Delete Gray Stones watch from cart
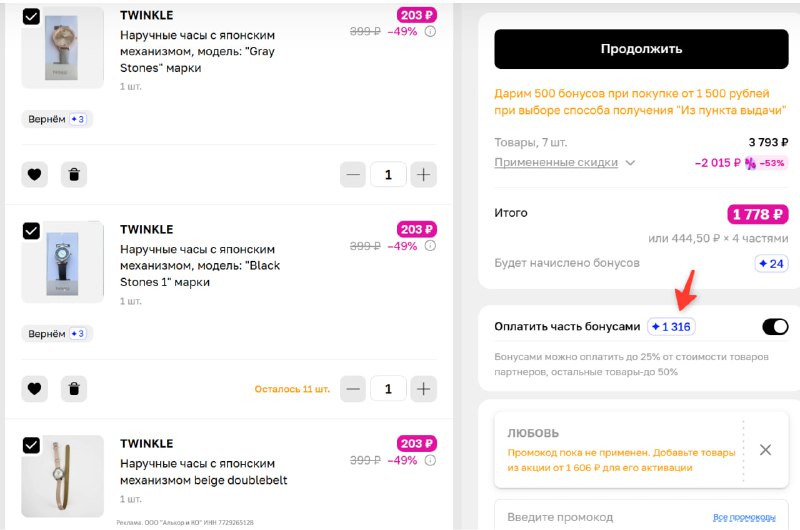800x530 pixels. 73,175
